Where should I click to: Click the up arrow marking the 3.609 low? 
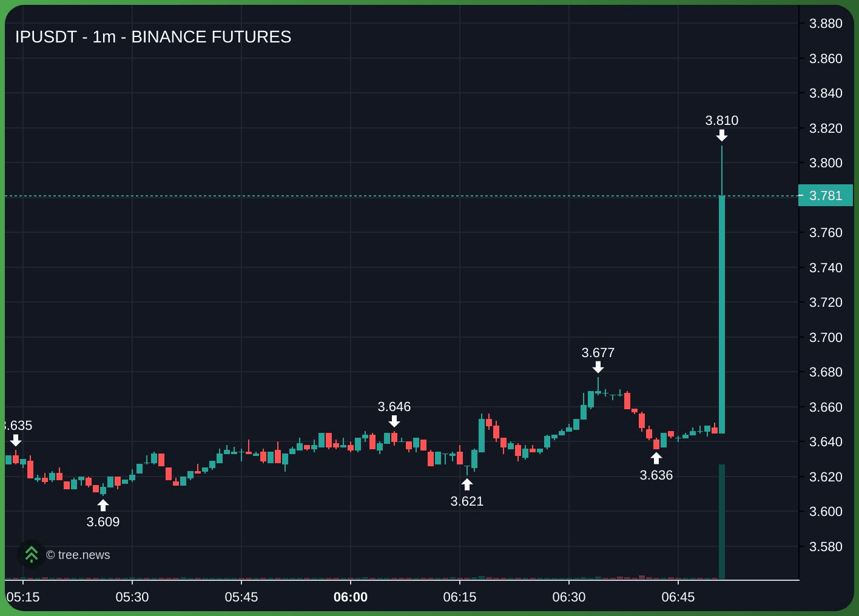pos(103,506)
